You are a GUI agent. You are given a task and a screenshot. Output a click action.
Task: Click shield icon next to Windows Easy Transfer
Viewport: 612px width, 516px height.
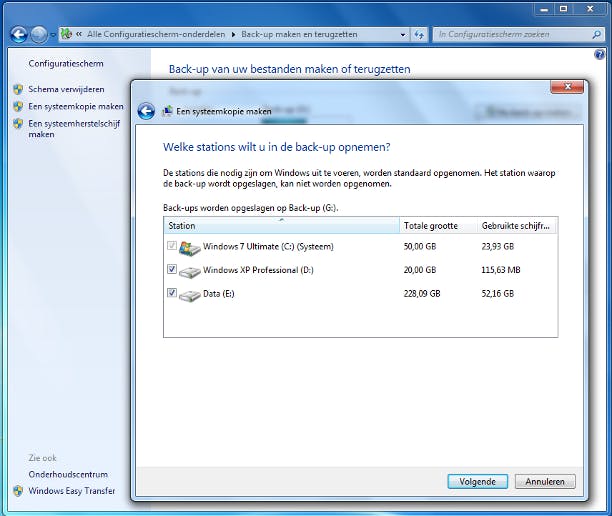pos(18,491)
